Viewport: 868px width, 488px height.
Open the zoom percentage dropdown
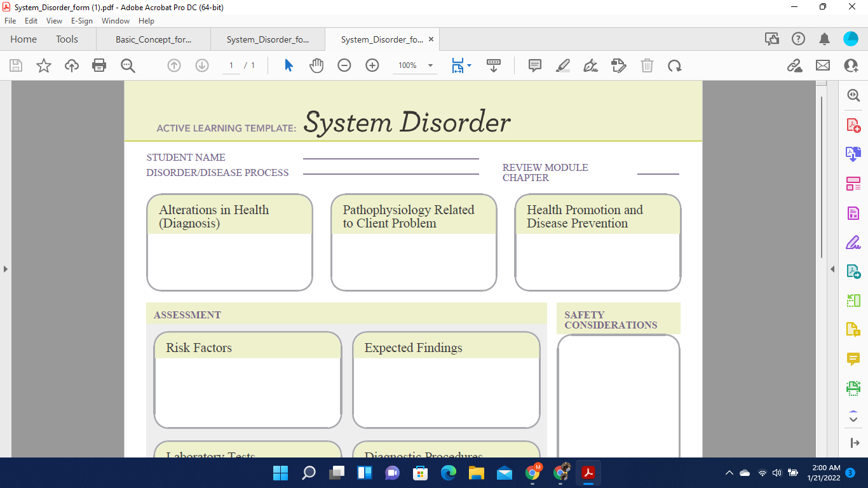[x=430, y=65]
